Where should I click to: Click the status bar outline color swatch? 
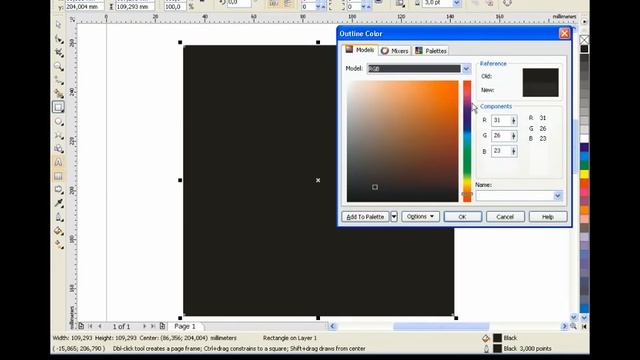tap(497, 349)
